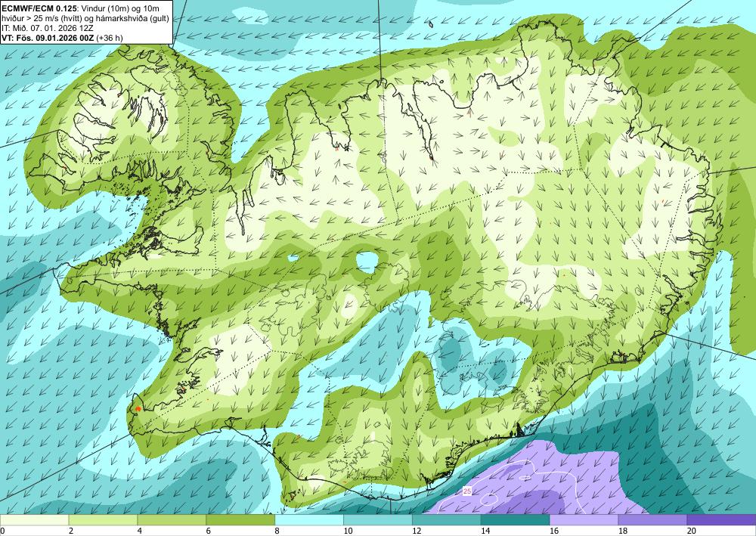Click the legend scale value "6"
Screen dimensions: 756x536
(209, 531)
